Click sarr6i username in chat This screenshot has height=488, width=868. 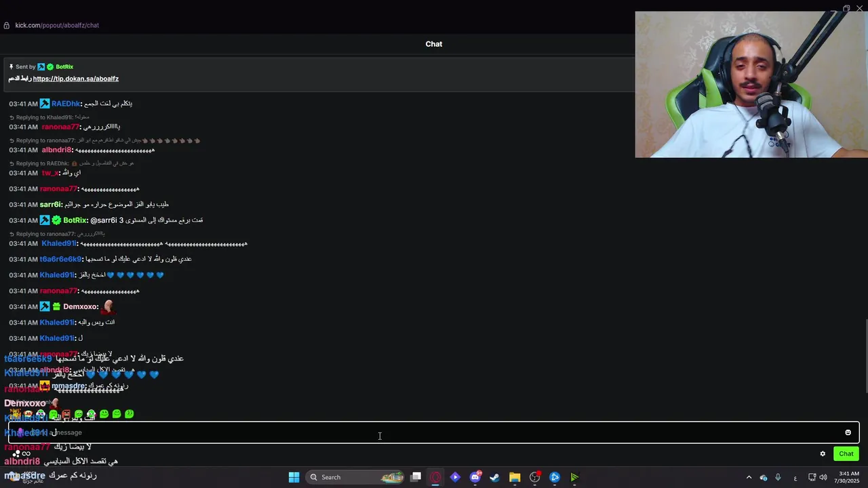(51, 205)
